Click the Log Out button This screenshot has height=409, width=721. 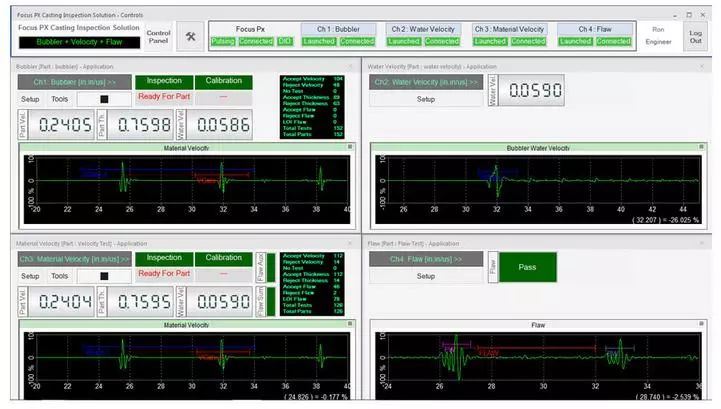point(695,34)
